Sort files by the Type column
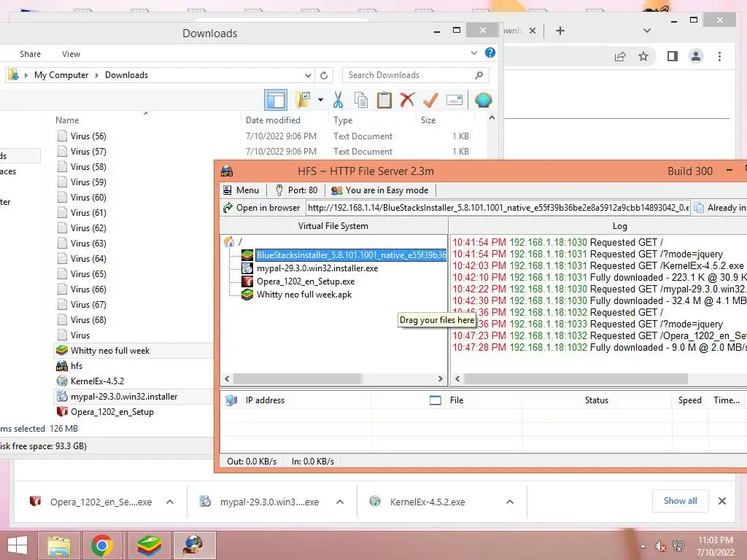The height and width of the screenshot is (560, 747). pyautogui.click(x=343, y=120)
